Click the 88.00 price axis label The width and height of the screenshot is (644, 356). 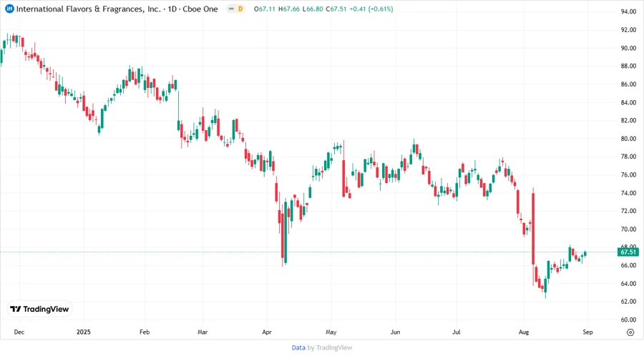click(628, 66)
